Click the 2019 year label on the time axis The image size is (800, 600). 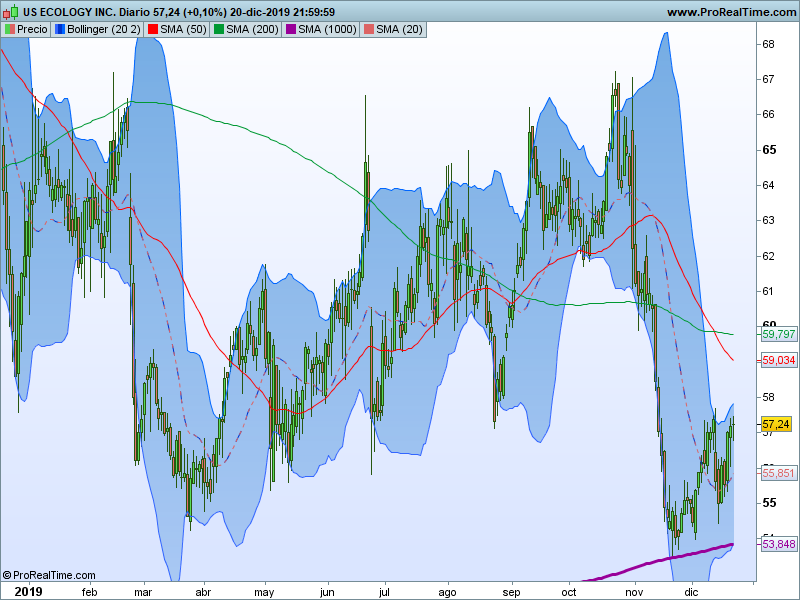pyautogui.click(x=29, y=592)
